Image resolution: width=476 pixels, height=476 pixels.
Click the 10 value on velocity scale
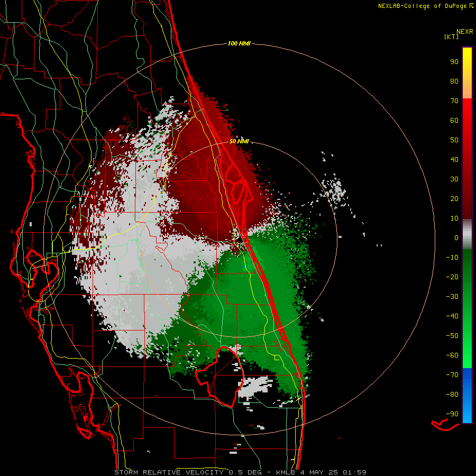[454, 218]
